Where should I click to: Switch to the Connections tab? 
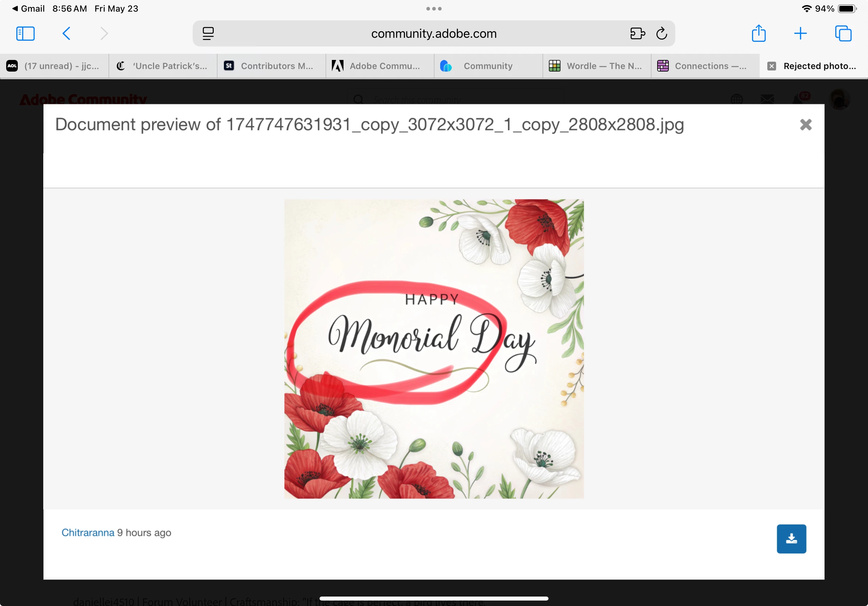click(x=705, y=66)
